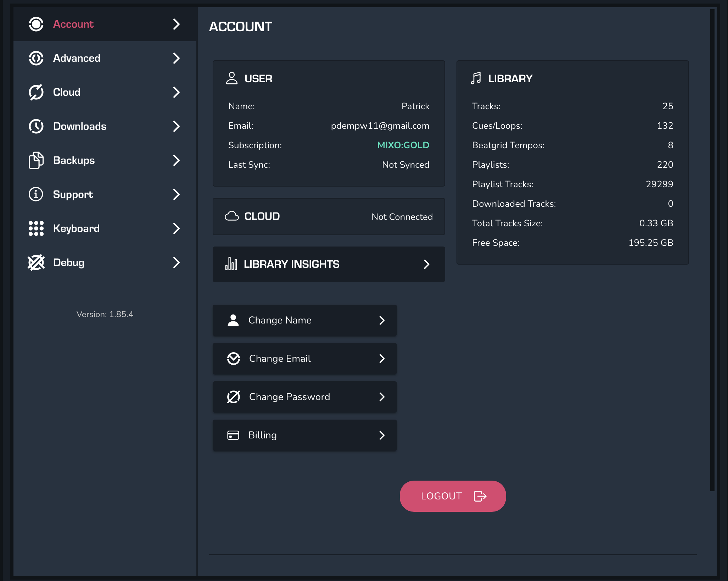Click the Backups documents icon
This screenshot has height=581, width=728.
36,160
